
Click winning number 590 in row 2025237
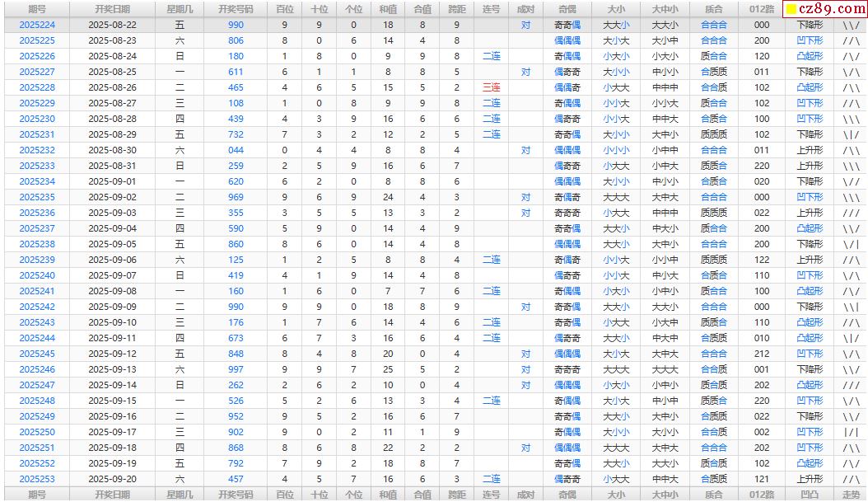tap(236, 228)
